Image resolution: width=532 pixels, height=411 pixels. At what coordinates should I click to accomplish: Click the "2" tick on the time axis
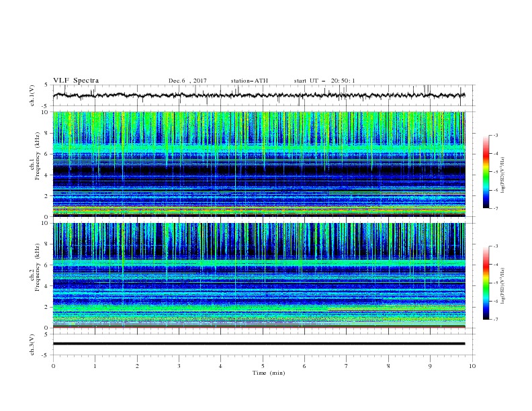click(x=137, y=366)
